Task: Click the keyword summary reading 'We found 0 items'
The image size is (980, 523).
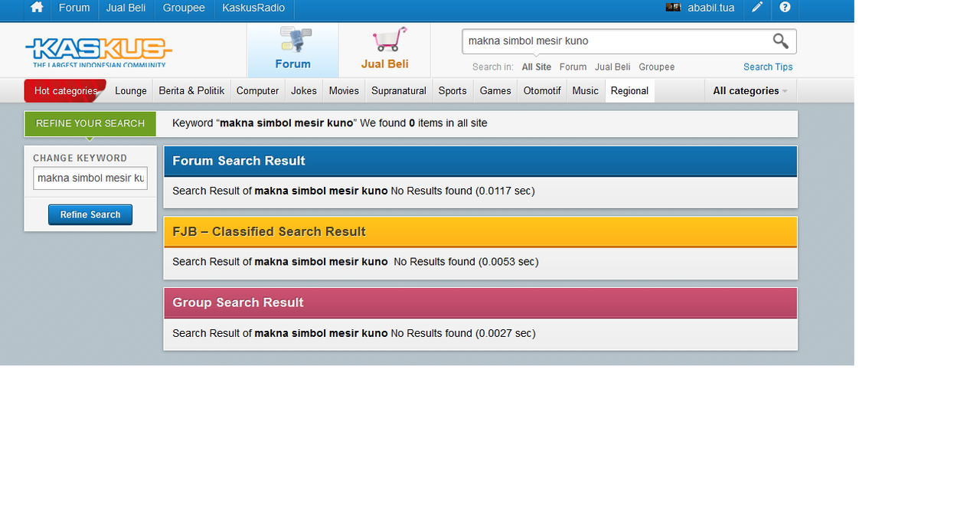Action: 330,123
